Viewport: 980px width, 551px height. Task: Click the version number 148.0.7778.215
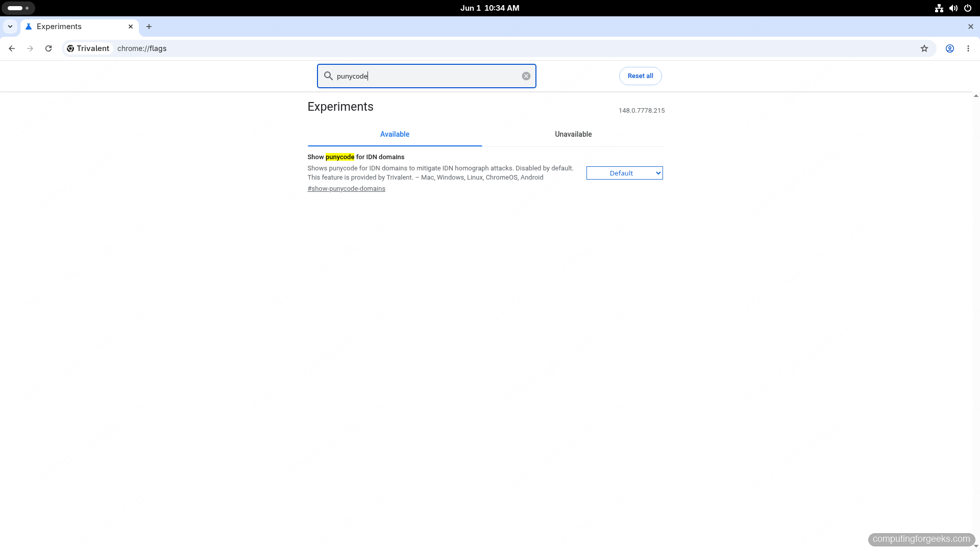[x=642, y=111]
